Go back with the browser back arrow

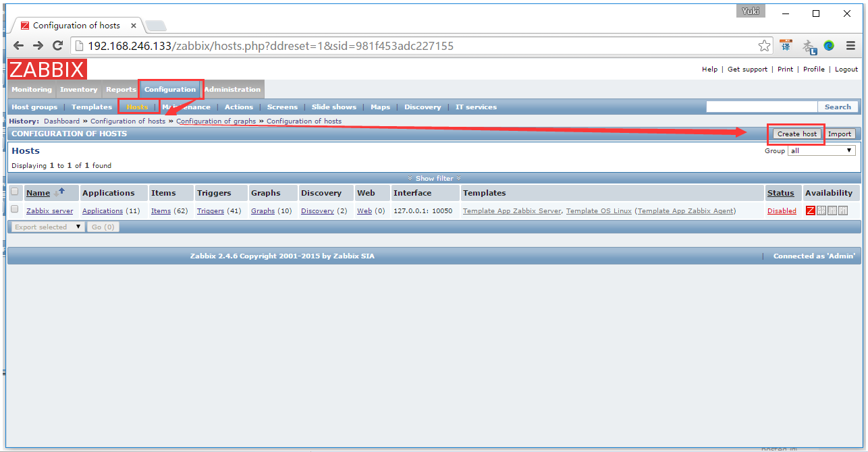19,46
